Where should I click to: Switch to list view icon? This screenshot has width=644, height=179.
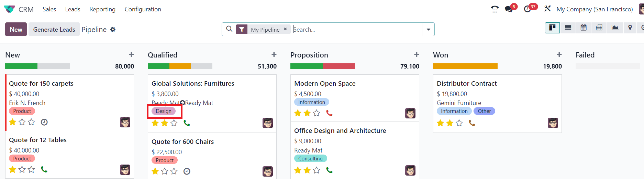click(568, 28)
